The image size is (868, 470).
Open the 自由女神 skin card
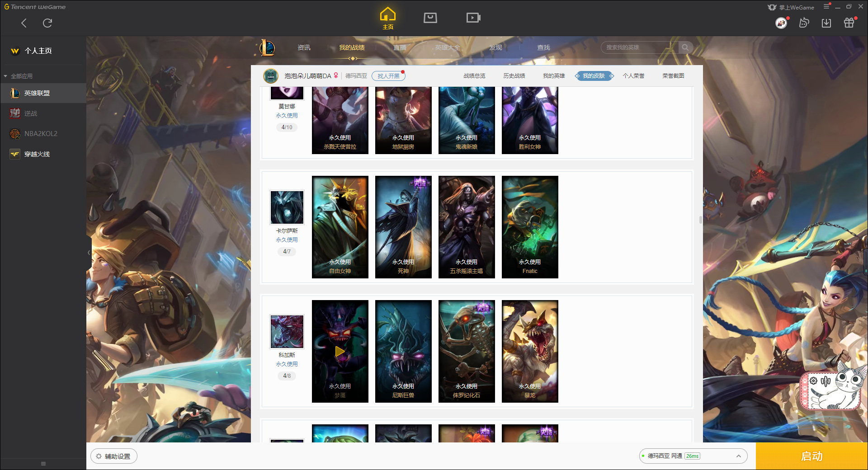point(340,227)
